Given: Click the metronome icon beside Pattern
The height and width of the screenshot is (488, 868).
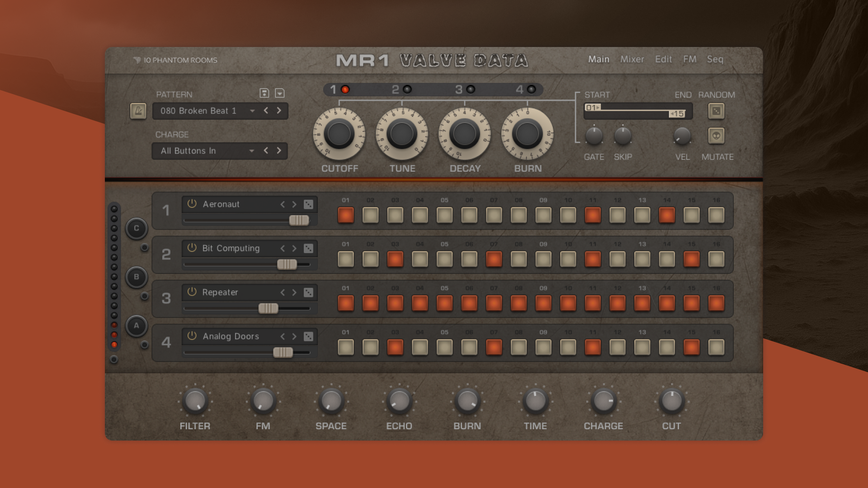Looking at the screenshot, I should 138,111.
